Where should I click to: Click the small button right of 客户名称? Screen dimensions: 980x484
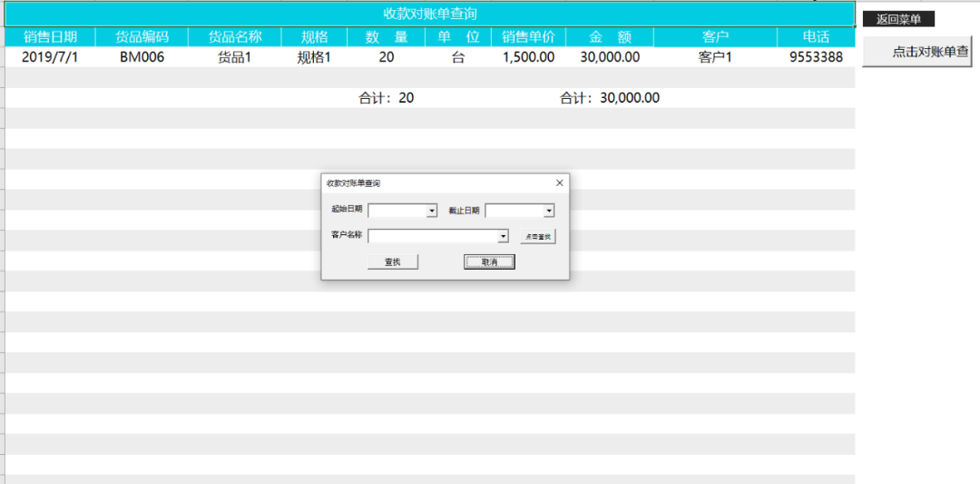coord(537,236)
